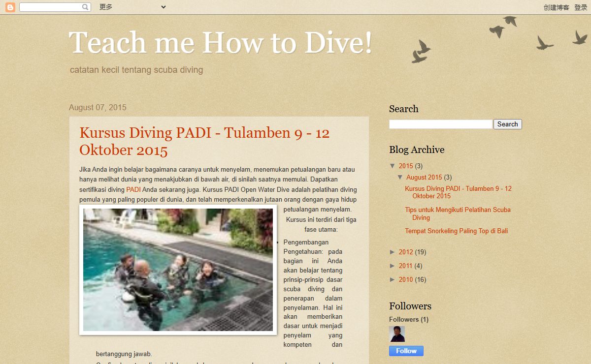Collapse the August 2015 archive triangle
This screenshot has width=591, height=364.
tap(400, 177)
